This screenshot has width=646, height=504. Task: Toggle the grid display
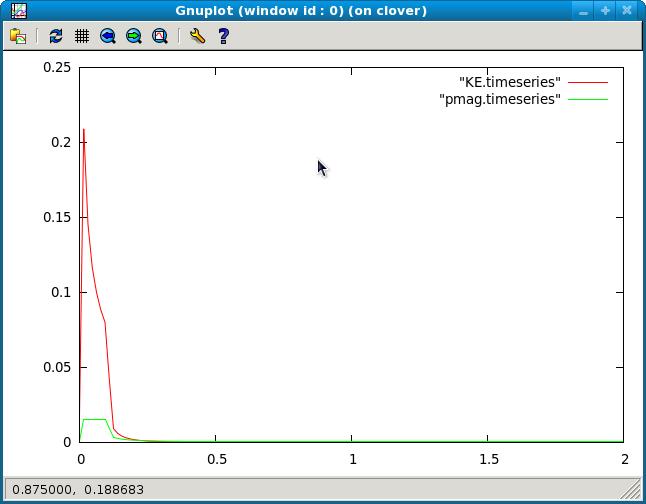(82, 36)
